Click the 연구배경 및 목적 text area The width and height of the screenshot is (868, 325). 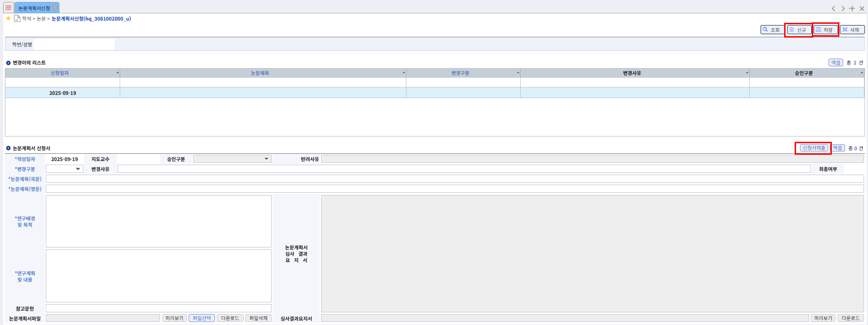click(158, 221)
